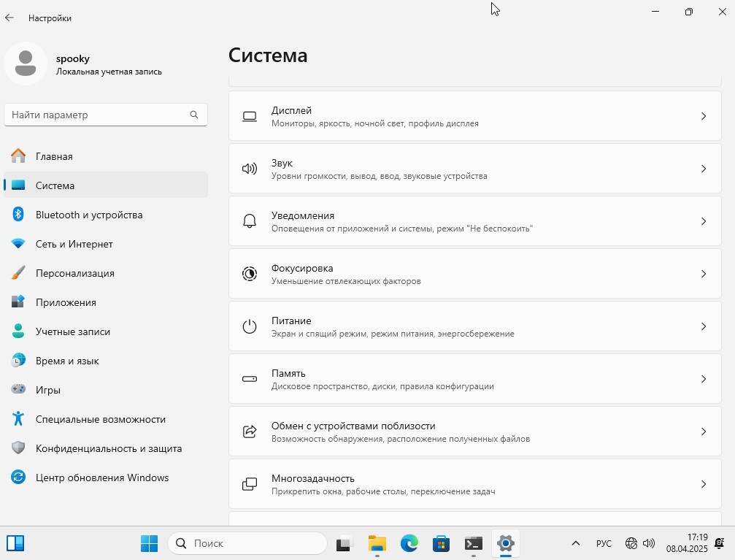Click the Settings gear on the taskbar
The width and height of the screenshot is (735, 560).
click(506, 543)
